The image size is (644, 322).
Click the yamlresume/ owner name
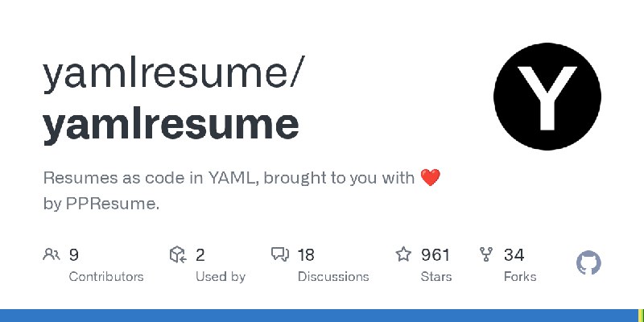pyautogui.click(x=174, y=74)
